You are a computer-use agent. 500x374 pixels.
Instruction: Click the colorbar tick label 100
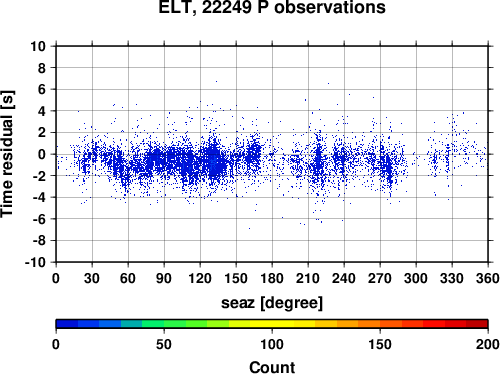(272, 344)
